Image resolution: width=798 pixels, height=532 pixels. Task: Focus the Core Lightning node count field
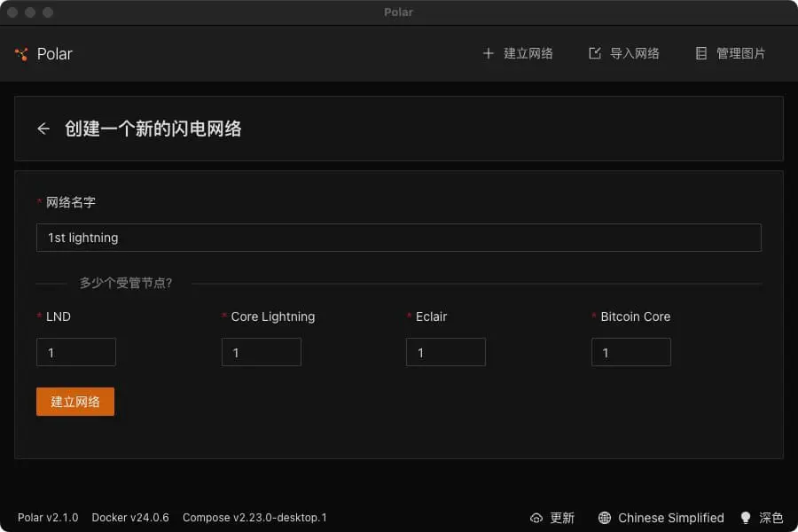click(261, 352)
